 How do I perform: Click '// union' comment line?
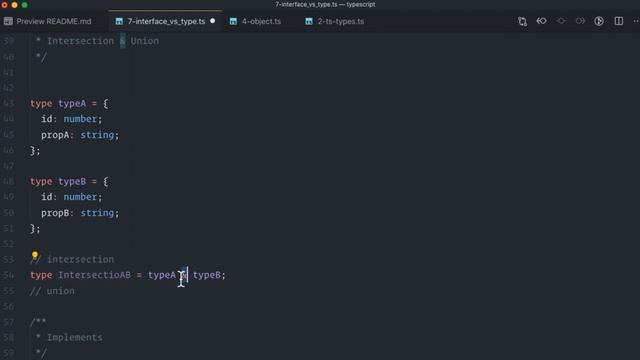pyautogui.click(x=52, y=291)
